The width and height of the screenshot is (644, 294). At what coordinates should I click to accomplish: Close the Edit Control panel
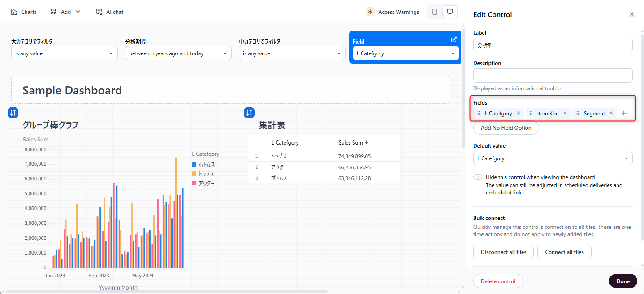click(x=632, y=14)
